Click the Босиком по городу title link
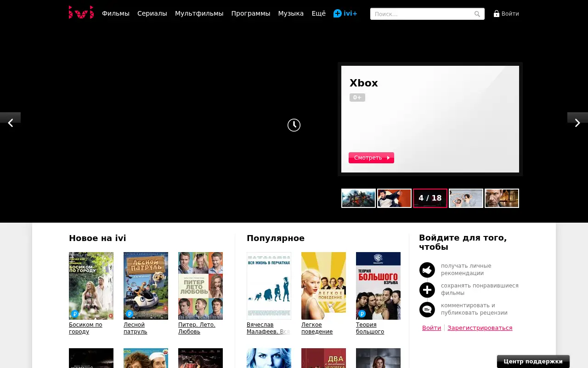Screen dimensions: 588x368 tap(85, 328)
